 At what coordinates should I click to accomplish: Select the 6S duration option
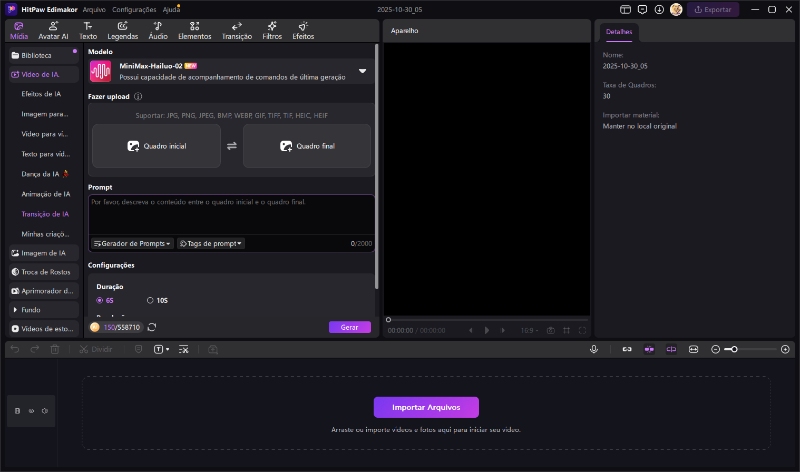(x=105, y=301)
